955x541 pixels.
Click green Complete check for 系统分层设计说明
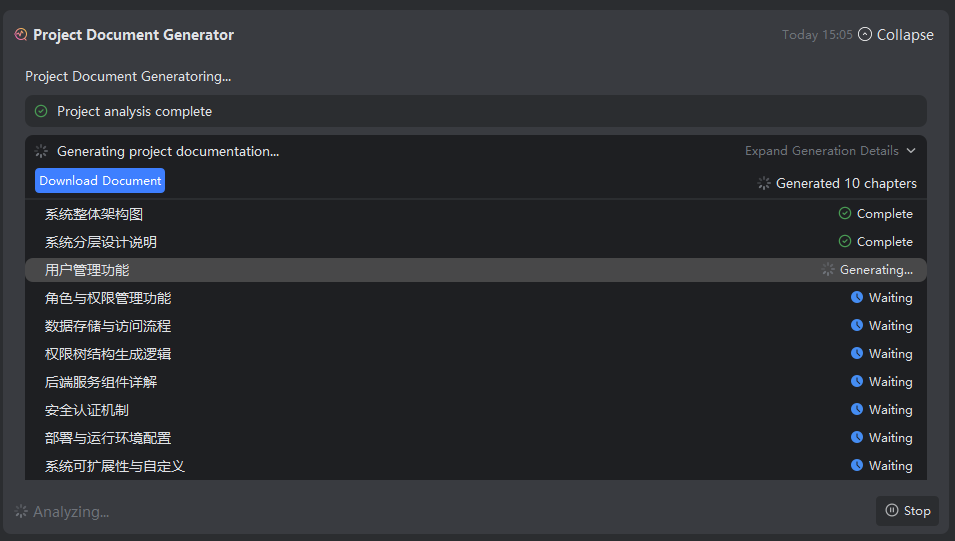(845, 241)
